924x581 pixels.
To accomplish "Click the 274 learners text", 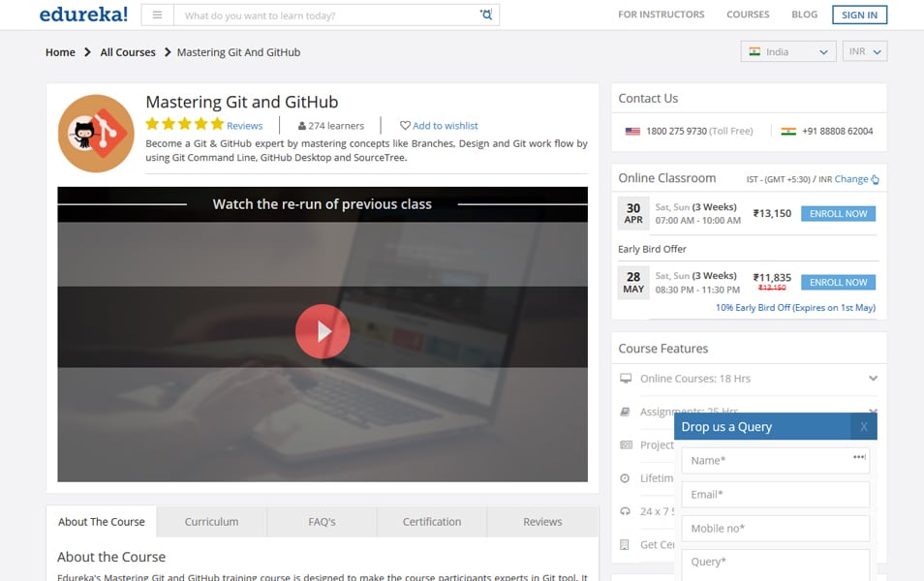I will [336, 126].
